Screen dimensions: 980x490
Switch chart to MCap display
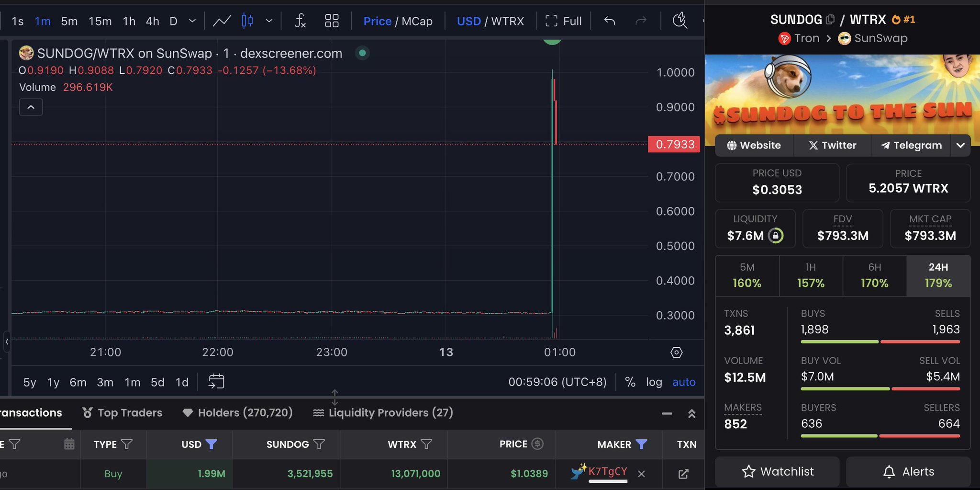[x=417, y=21]
